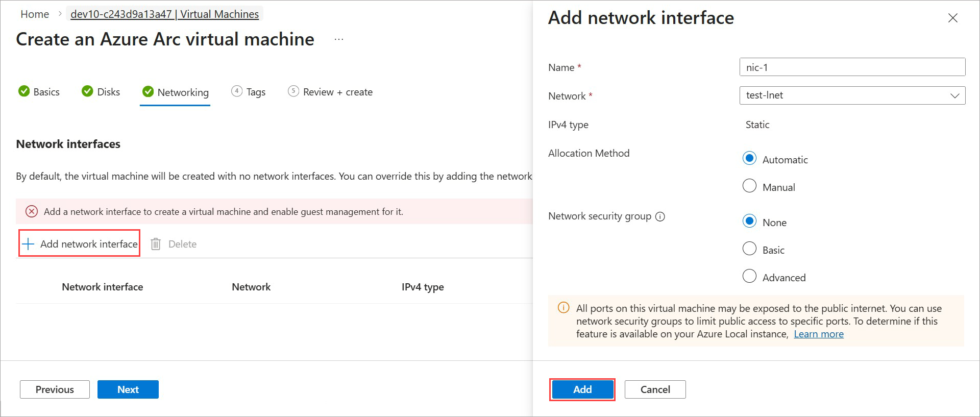Viewport: 980px width, 417px height.
Task: Close the Add network interface panel
Action: [952, 18]
